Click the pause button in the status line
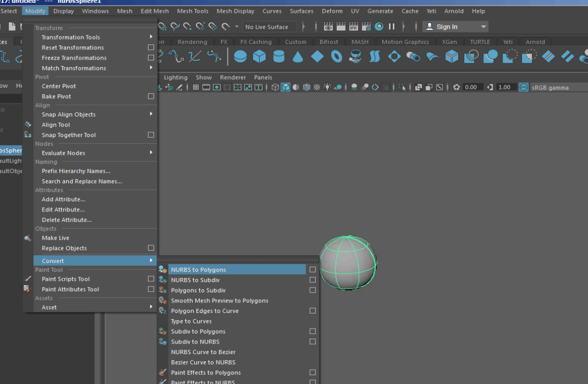 tap(392, 27)
